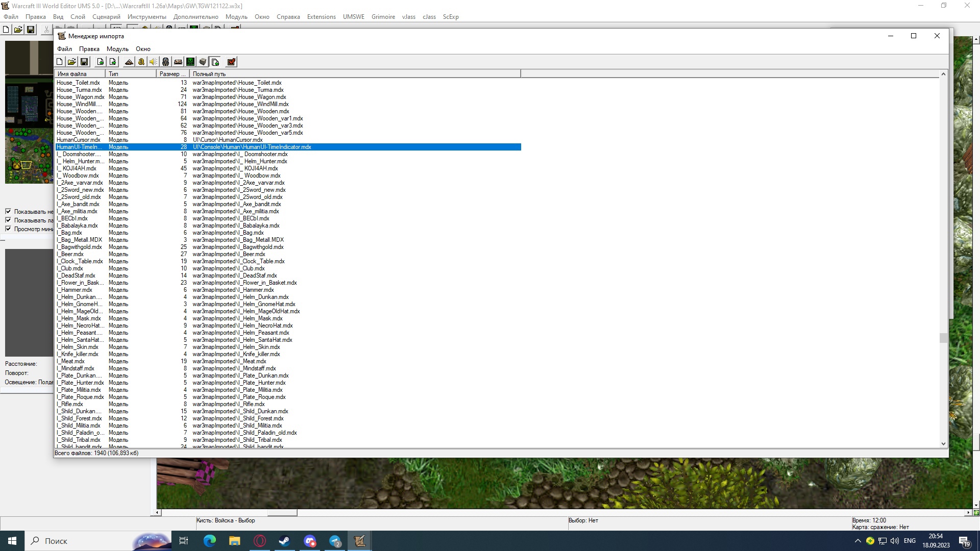Open Правка menu in Import Manager window
The image size is (980, 551).
tap(89, 49)
